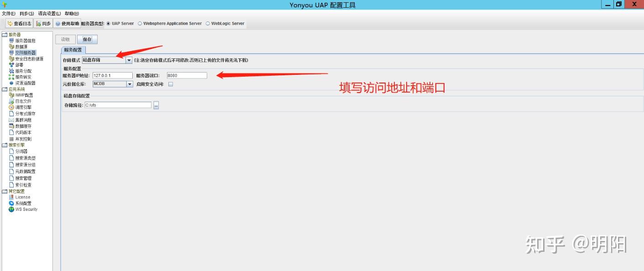Open the 存储模式 dropdown
Viewport: 644px width, 271px height.
pos(129,59)
